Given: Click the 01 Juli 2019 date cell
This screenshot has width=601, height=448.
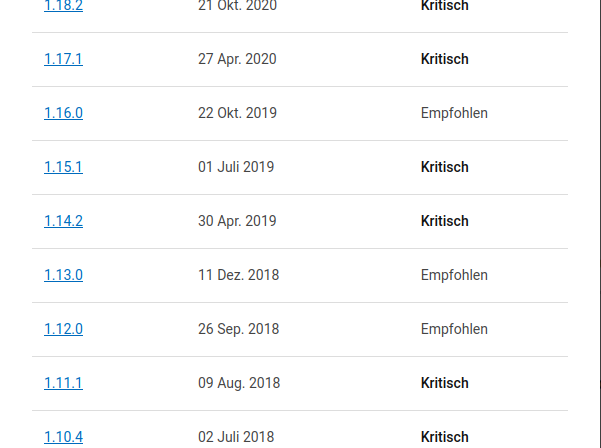Looking at the screenshot, I should tap(236, 167).
